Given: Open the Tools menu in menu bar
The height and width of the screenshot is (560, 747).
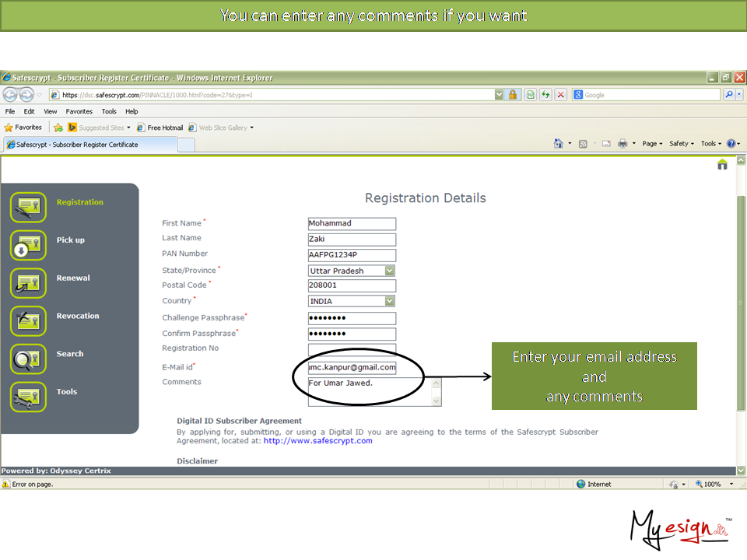Looking at the screenshot, I should pos(109,111).
